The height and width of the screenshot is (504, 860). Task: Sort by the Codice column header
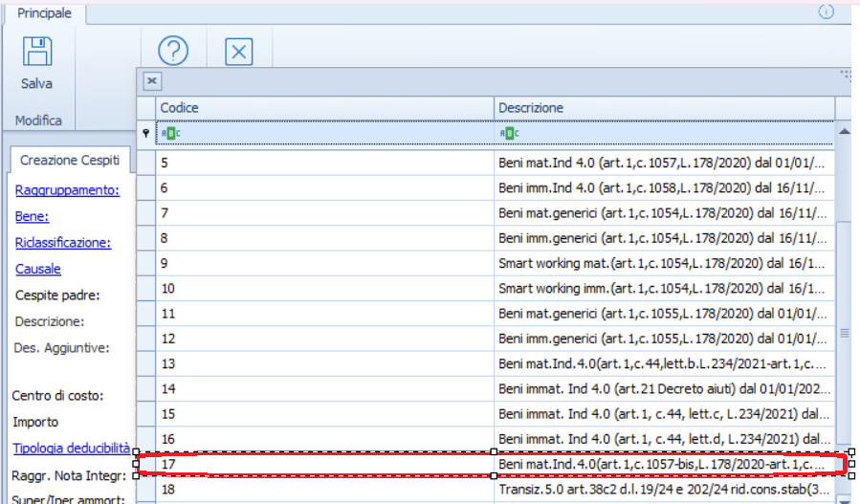coord(325,108)
